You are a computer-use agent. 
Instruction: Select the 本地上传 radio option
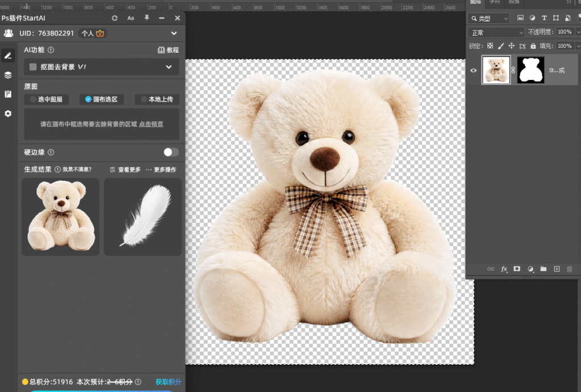[157, 99]
